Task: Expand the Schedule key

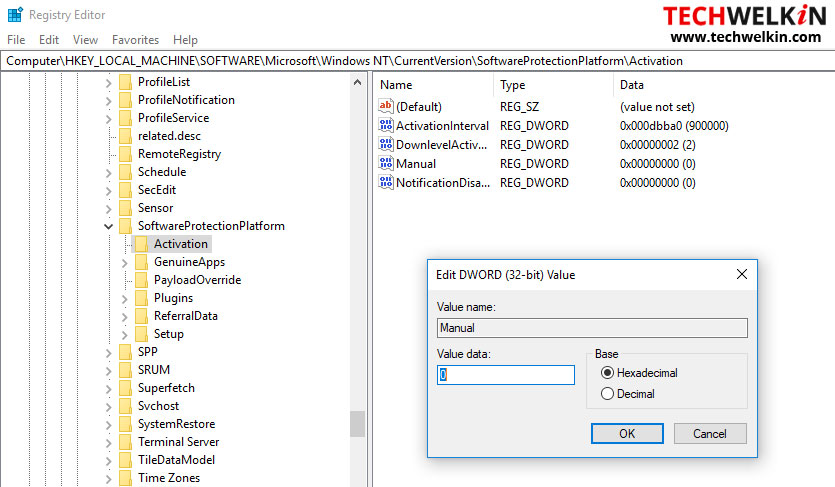Action: point(109,172)
